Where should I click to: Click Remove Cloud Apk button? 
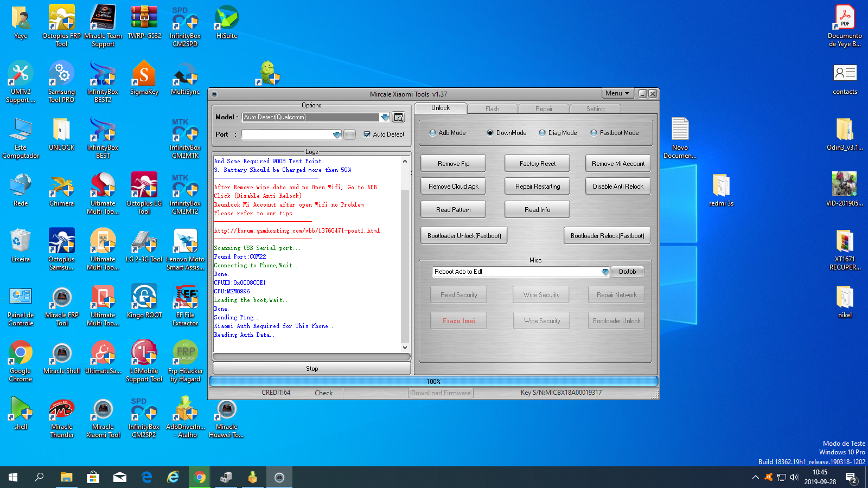454,187
